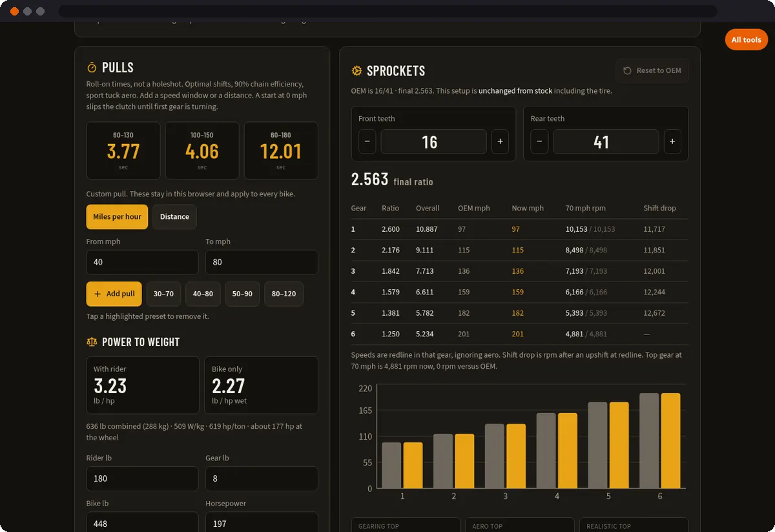
Task: Increase rear teeth with plus button
Action: tap(672, 141)
